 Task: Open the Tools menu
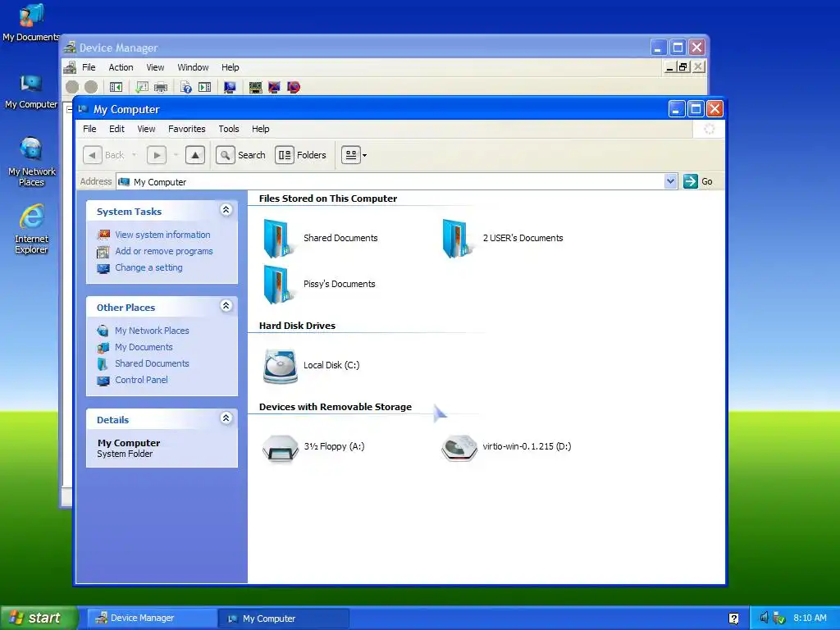[229, 129]
